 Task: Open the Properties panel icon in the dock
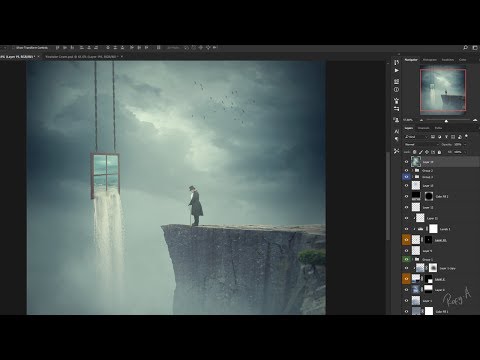(x=396, y=82)
